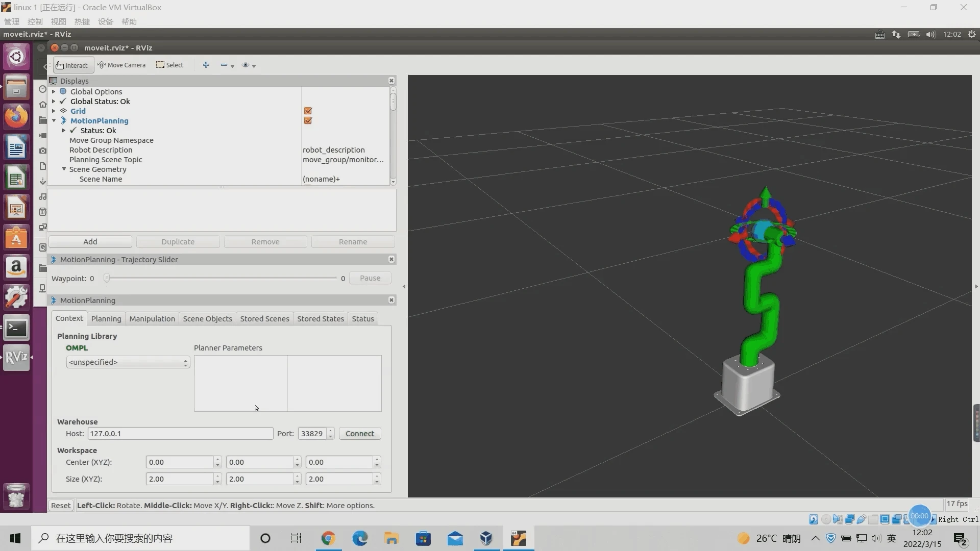Activate the Move Camera tool
Screen dimensions: 980x551
(x=121, y=65)
